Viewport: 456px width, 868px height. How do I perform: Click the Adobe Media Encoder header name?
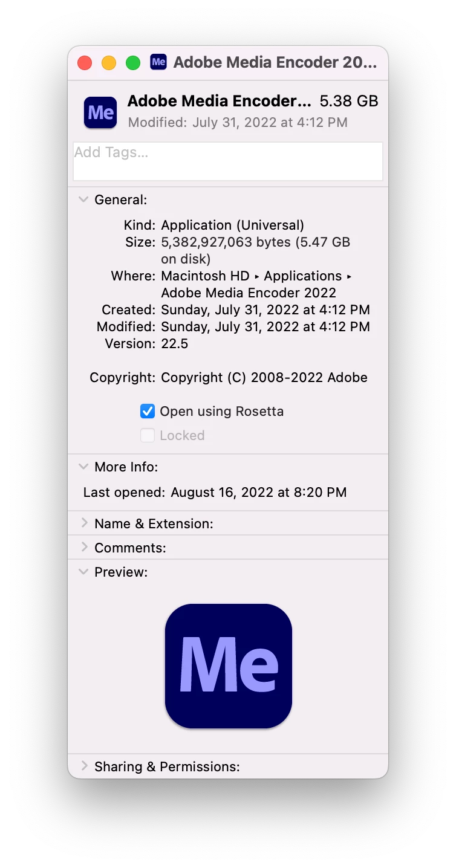click(220, 102)
